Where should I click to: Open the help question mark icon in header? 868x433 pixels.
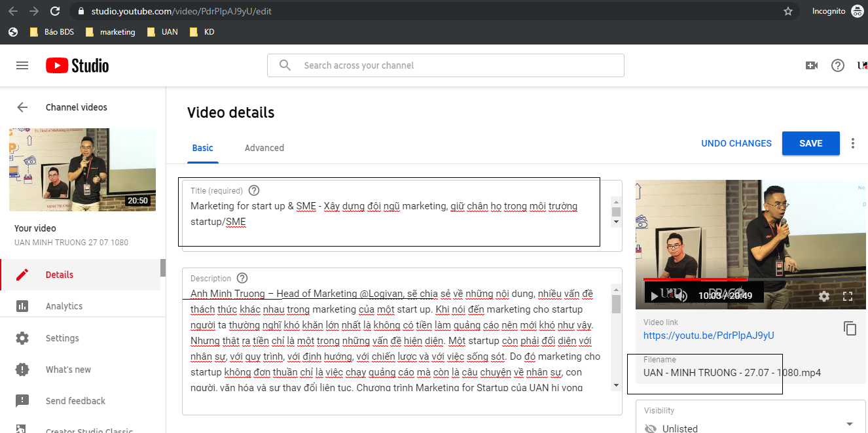point(837,65)
